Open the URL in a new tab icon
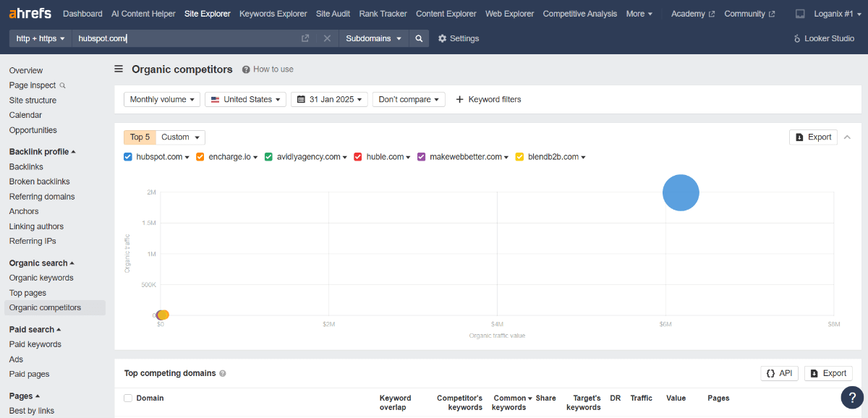This screenshot has width=868, height=418. (x=305, y=38)
